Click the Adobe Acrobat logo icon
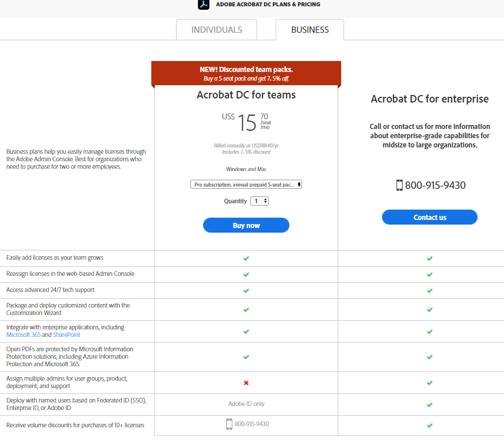The image size is (504, 448). pyautogui.click(x=204, y=4)
